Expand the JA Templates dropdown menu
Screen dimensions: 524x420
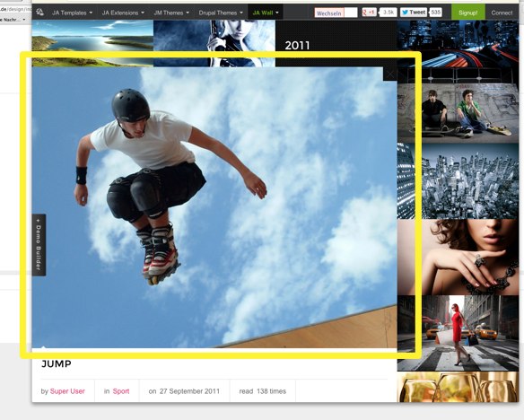coord(72,13)
